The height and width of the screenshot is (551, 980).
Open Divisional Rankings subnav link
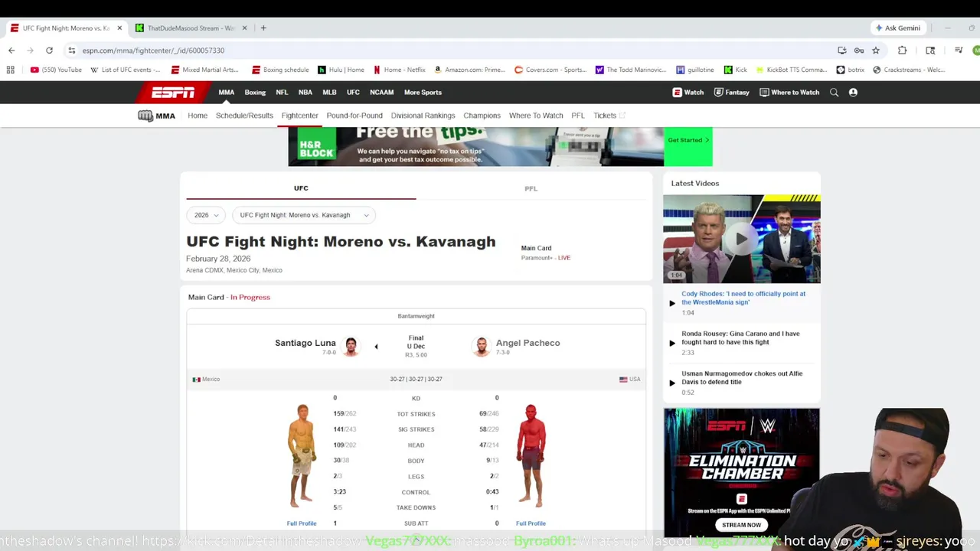[423, 116]
